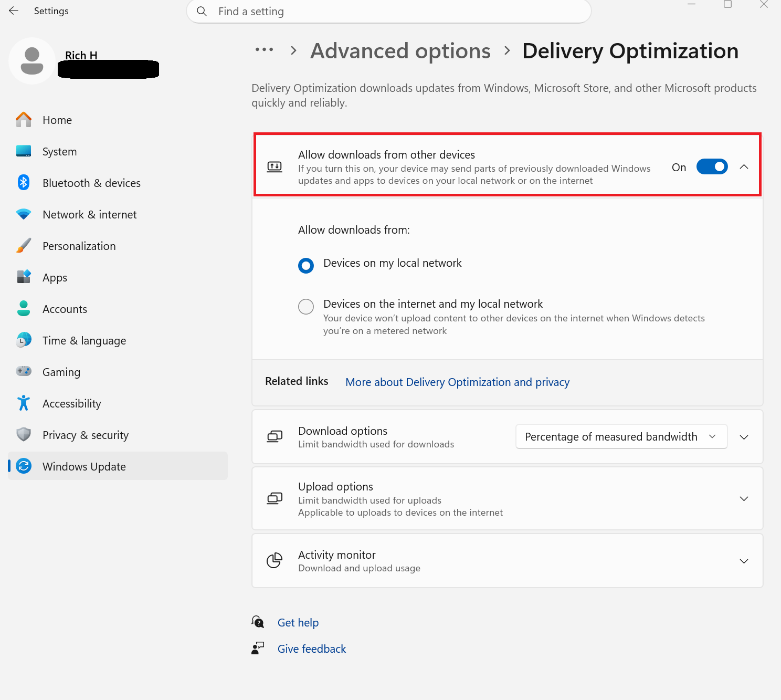The height and width of the screenshot is (700, 781).
Task: Open Accounts settings
Action: [x=118, y=309]
